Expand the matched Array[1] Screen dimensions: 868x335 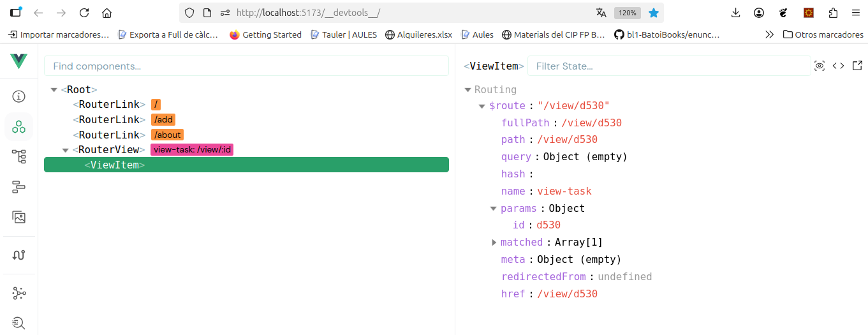pyautogui.click(x=494, y=242)
